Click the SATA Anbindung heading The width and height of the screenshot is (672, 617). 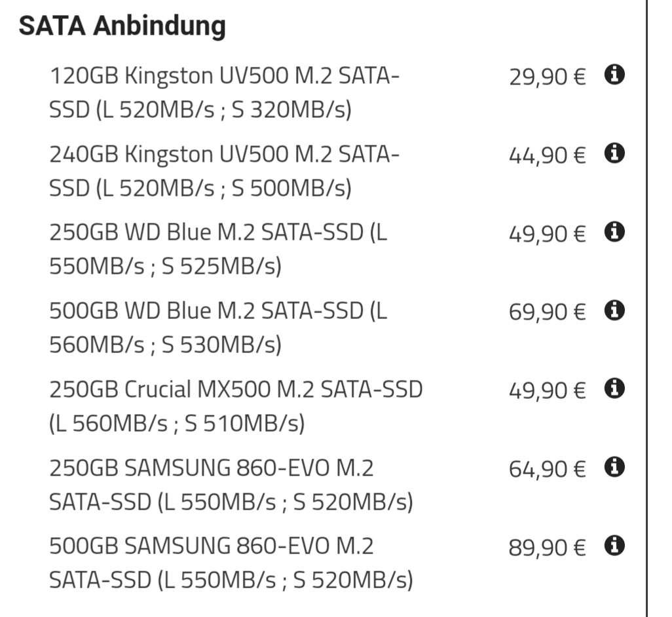point(122,26)
